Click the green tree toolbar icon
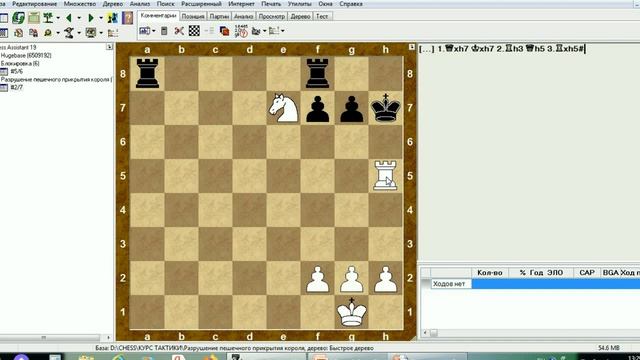The image size is (640, 360). pyautogui.click(x=49, y=18)
